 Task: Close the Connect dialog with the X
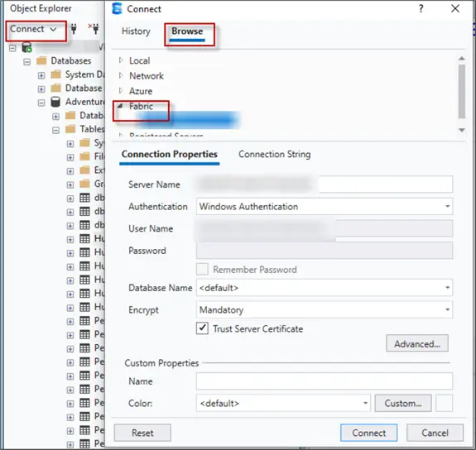tap(455, 8)
